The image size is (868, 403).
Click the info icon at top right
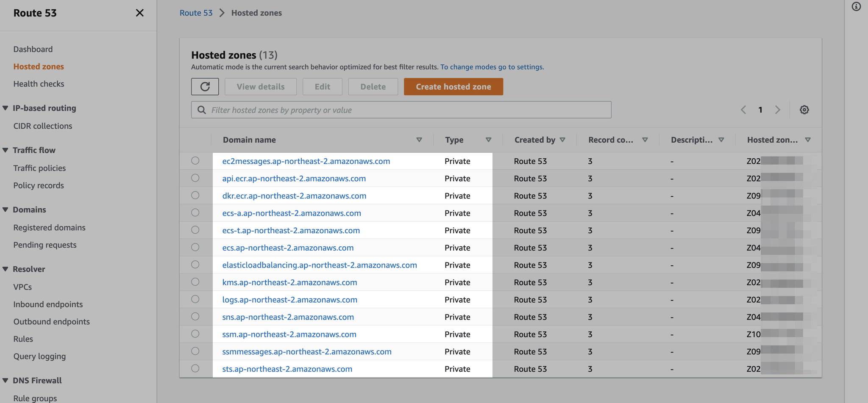(856, 6)
